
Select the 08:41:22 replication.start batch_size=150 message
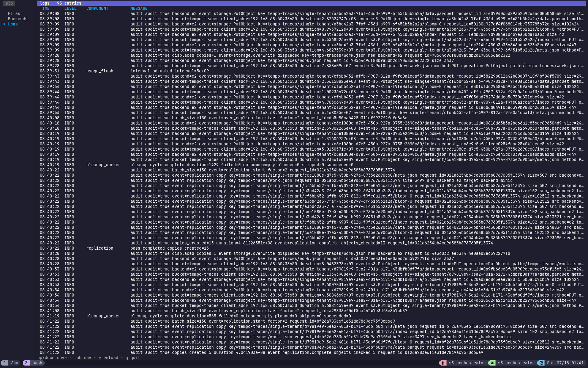pyautogui.click(x=263, y=321)
